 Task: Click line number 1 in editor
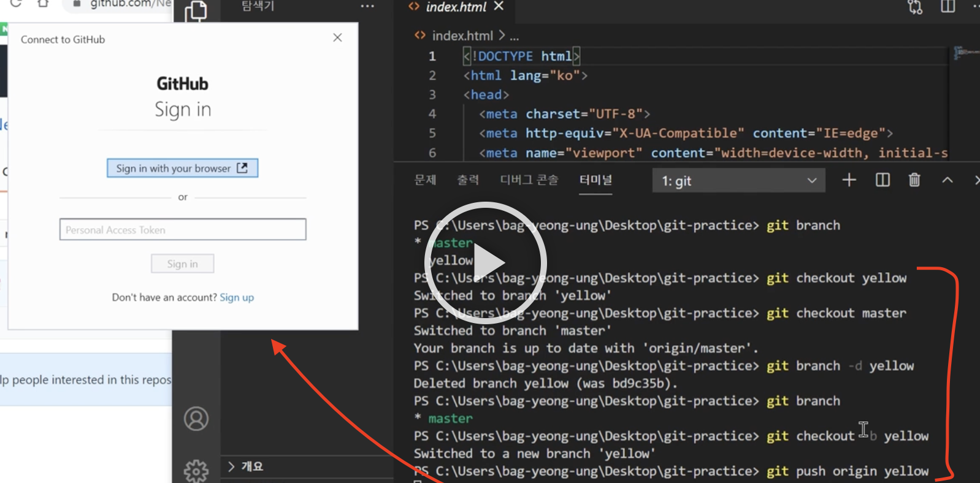pyautogui.click(x=432, y=56)
